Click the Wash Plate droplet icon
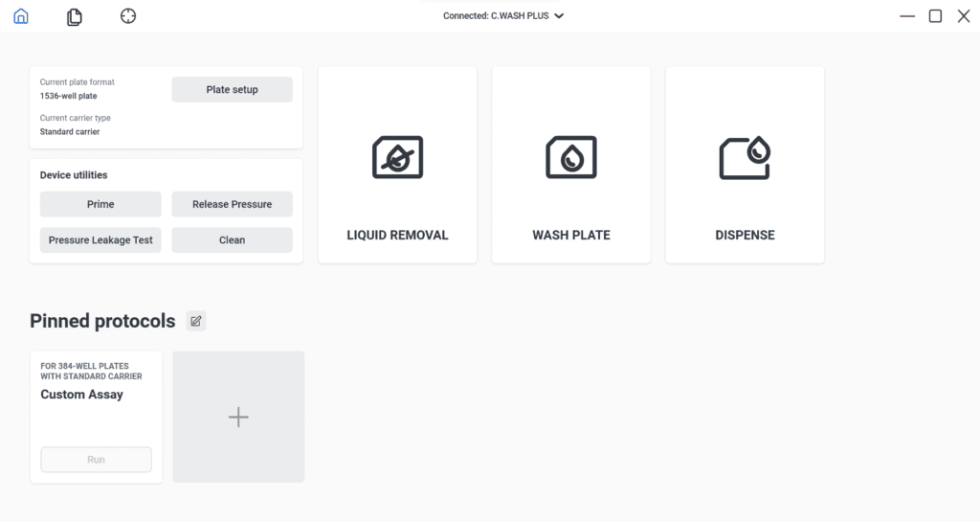Viewport: 980px width, 522px height. (x=571, y=157)
